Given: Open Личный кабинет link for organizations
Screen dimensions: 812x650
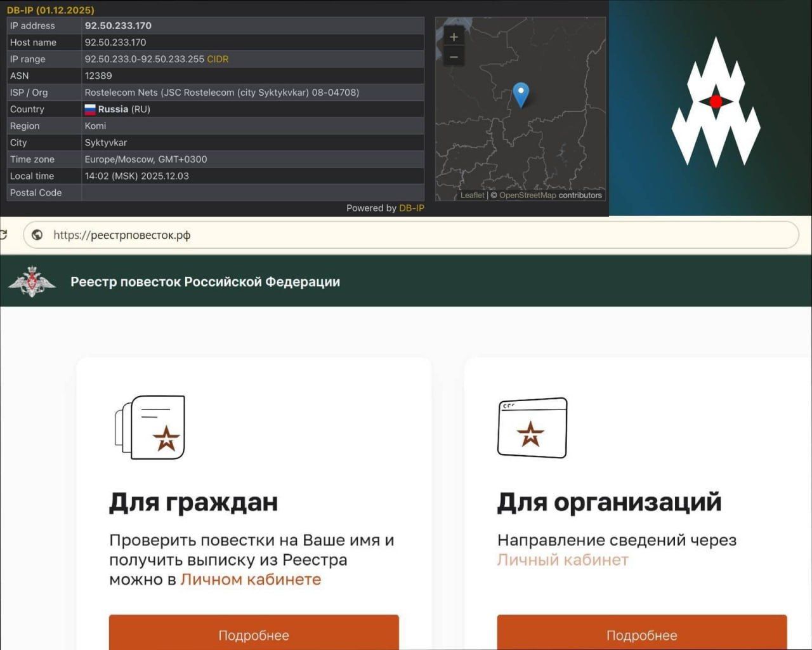Looking at the screenshot, I should pos(563,560).
